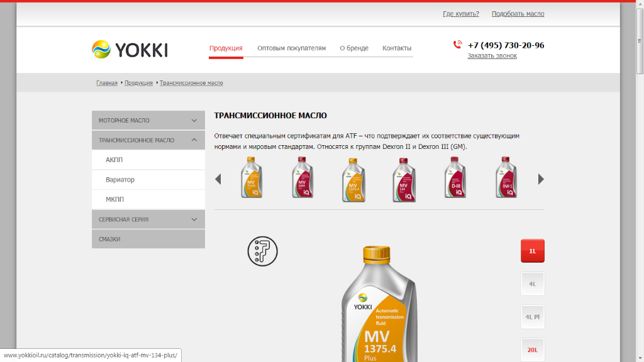Open the Где купить? link
The width and height of the screenshot is (644, 362).
pyautogui.click(x=460, y=14)
